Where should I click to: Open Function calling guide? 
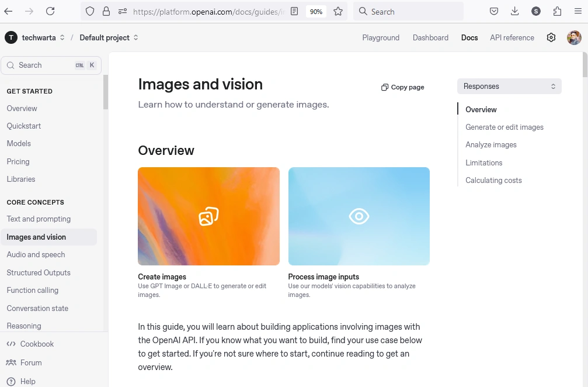(x=33, y=290)
